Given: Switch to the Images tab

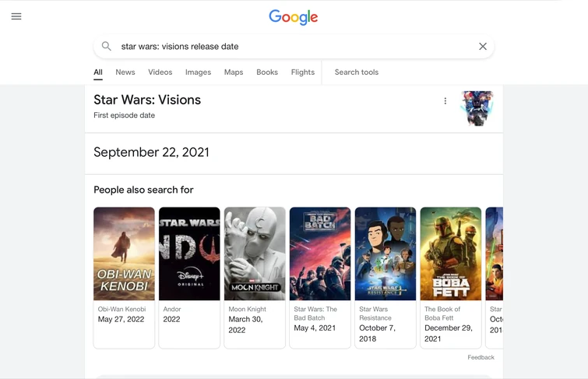Looking at the screenshot, I should tap(198, 72).
